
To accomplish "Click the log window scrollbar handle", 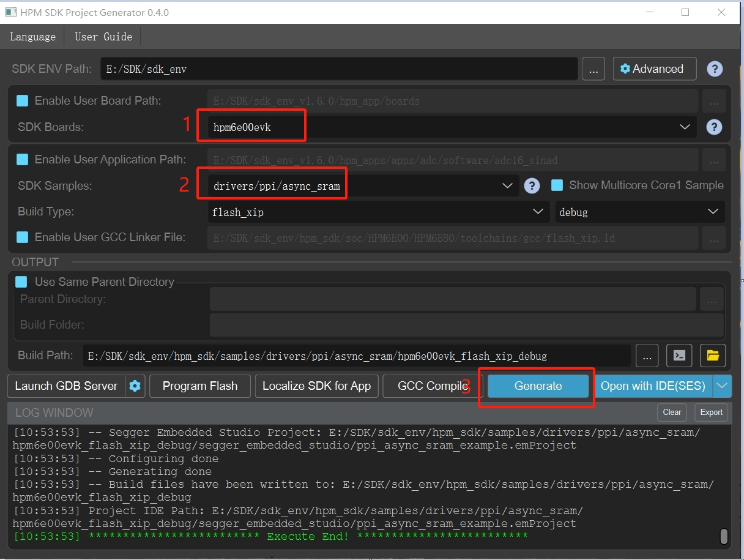I will [724, 537].
